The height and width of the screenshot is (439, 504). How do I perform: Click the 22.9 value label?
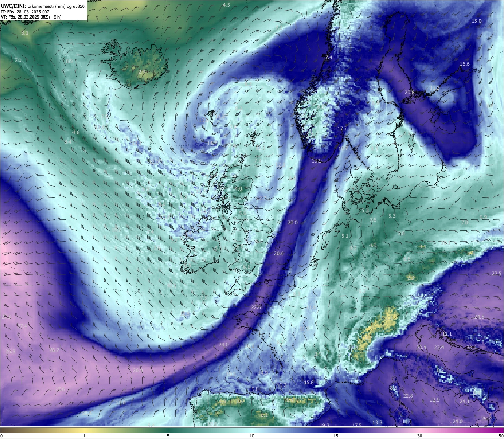434,400
